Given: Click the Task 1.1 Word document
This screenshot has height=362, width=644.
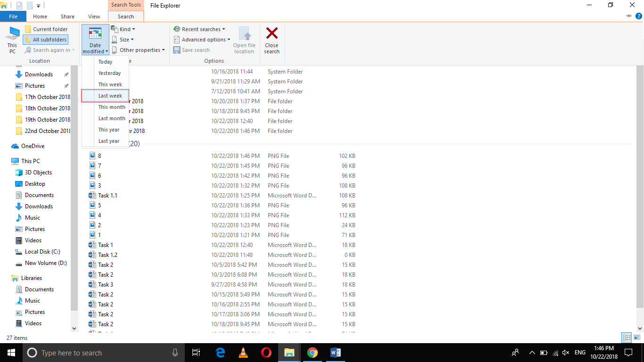Looking at the screenshot, I should [x=107, y=195].
